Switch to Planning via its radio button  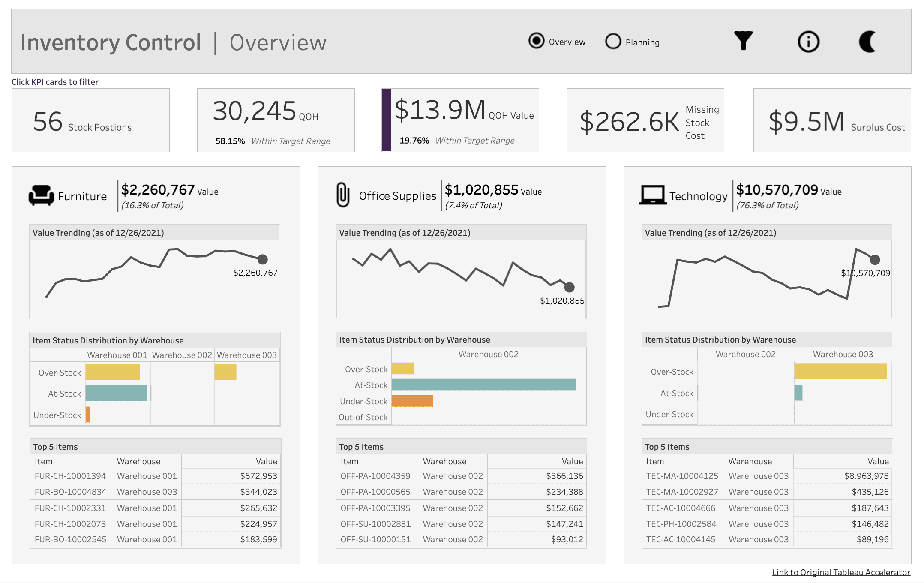[613, 42]
